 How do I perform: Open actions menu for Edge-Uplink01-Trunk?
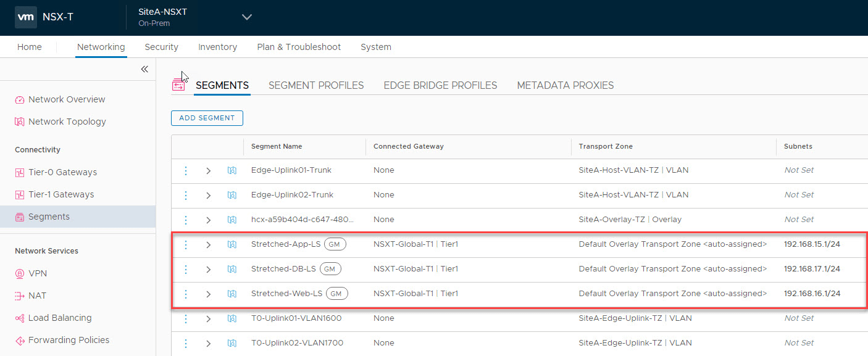(x=186, y=170)
